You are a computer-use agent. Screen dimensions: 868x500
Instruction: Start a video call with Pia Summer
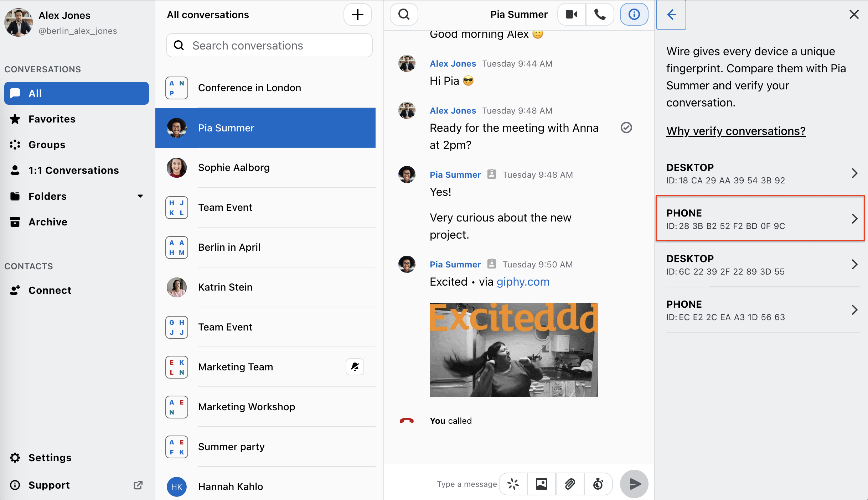point(572,15)
